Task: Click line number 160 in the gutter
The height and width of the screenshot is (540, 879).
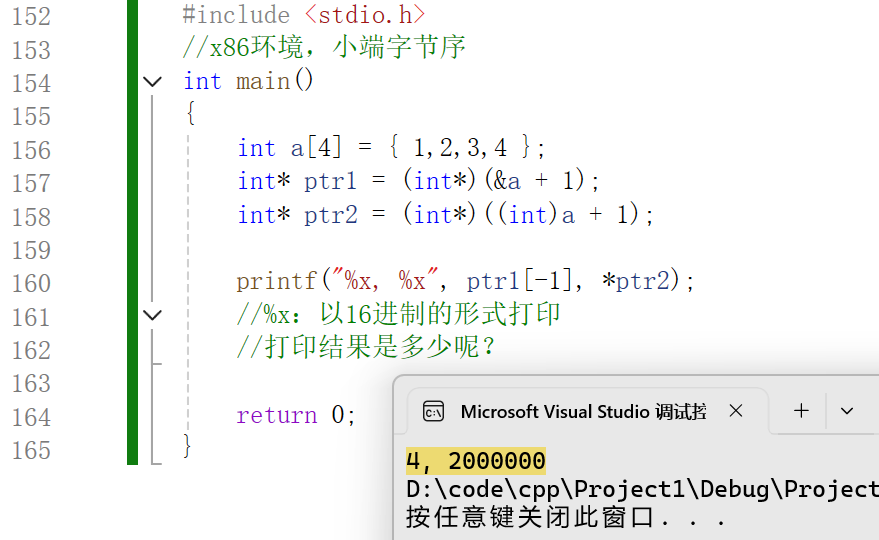Action: coord(31,284)
